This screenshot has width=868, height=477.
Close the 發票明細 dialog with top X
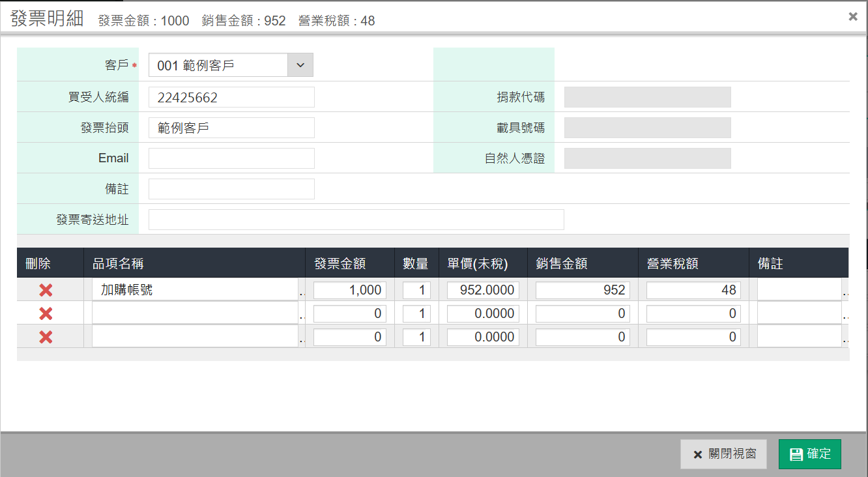tap(852, 17)
